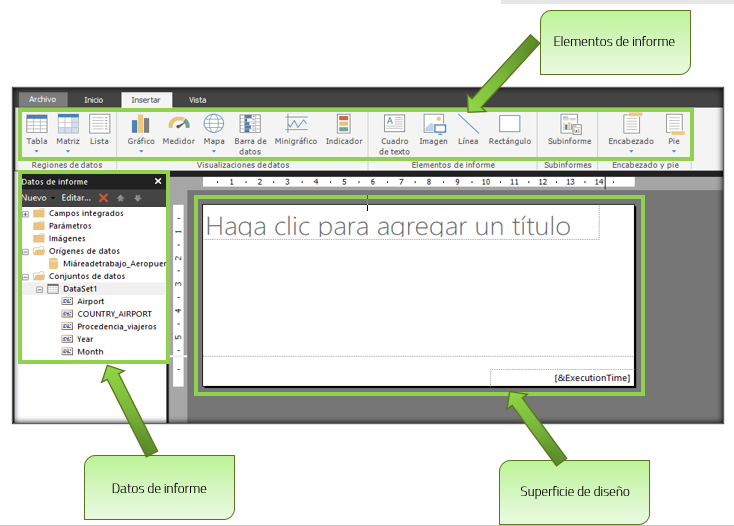
Task: Click the Editar... button
Action: coord(76,198)
